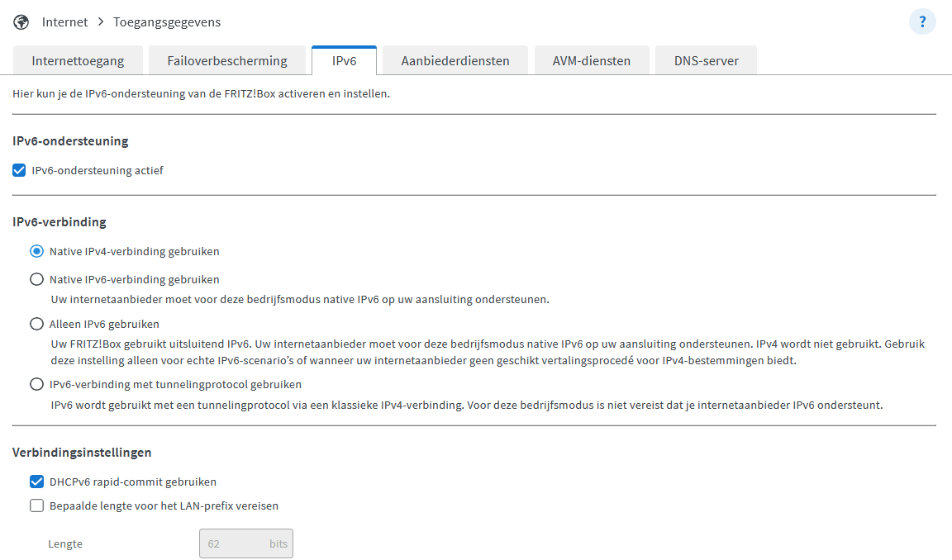Viewport: 952px width, 560px height.
Task: Open the help question mark icon
Action: point(922,22)
